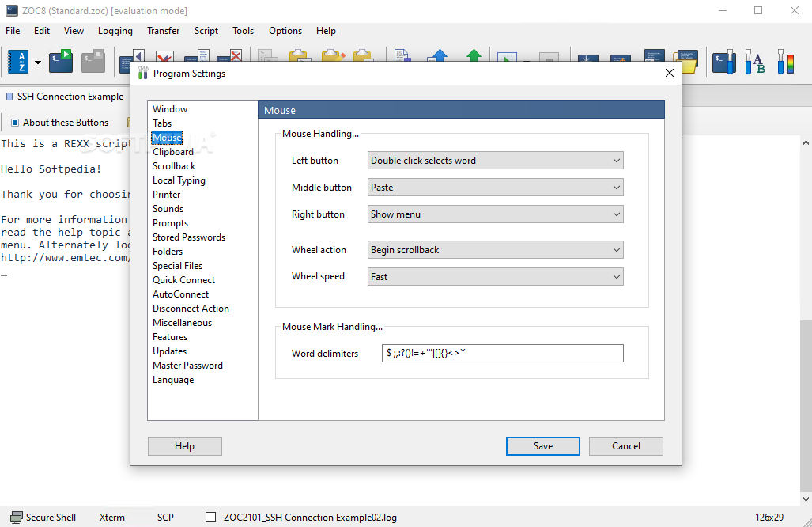Open the Options menu
This screenshot has width=812, height=527.
click(x=285, y=31)
